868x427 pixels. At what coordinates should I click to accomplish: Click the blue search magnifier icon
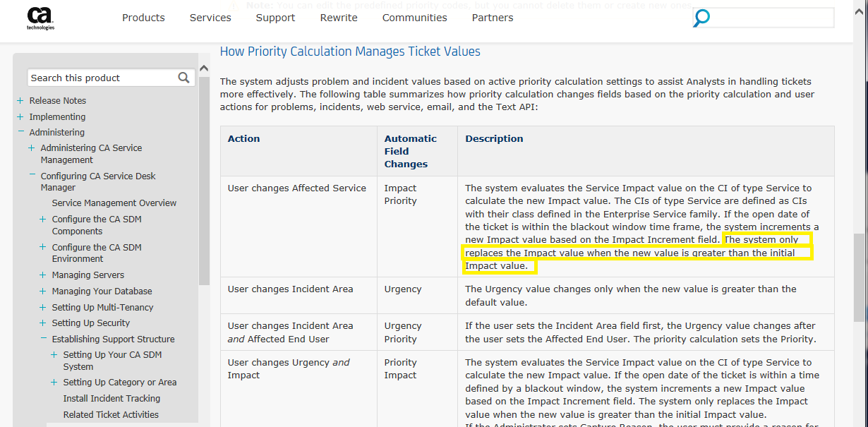tap(701, 18)
